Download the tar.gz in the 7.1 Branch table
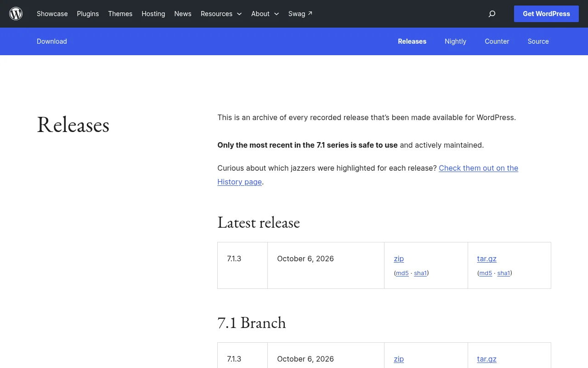 click(x=487, y=359)
